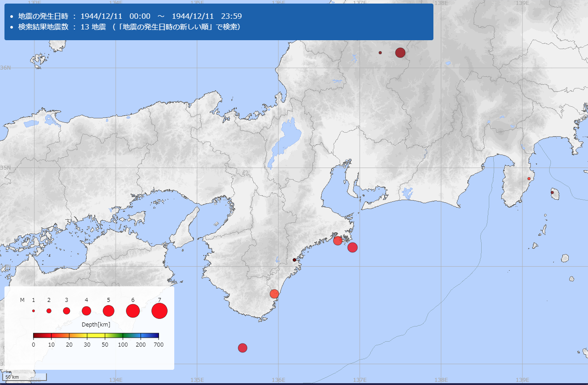Viewport: 588px width, 385px height.
Task: Select the small dark marker beside the large northern epicenter
Action: pyautogui.click(x=380, y=53)
